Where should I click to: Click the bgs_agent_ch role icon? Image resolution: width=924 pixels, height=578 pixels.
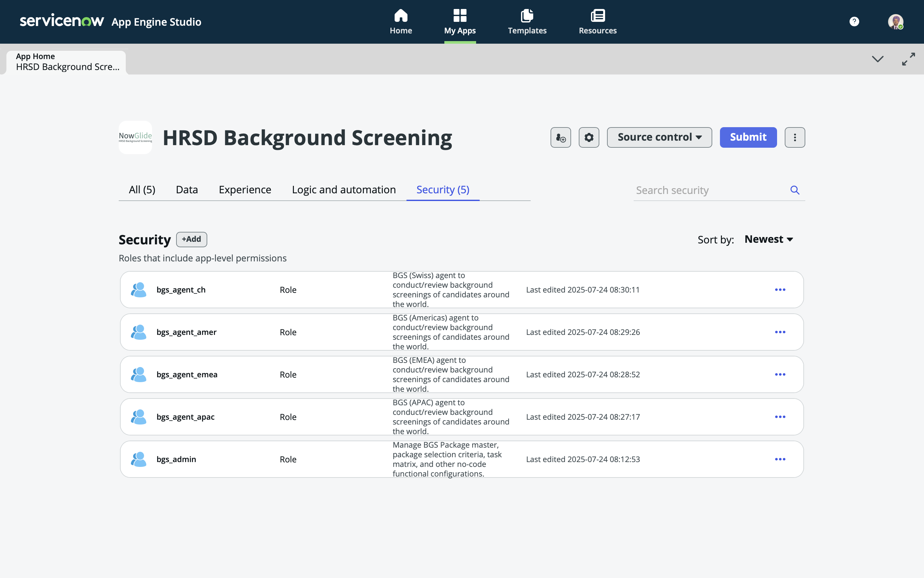[138, 290]
